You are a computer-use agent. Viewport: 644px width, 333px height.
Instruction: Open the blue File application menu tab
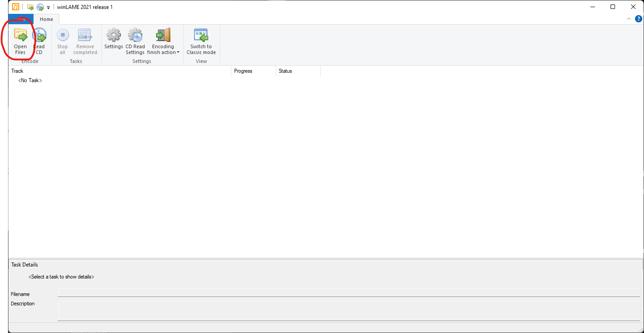point(21,19)
